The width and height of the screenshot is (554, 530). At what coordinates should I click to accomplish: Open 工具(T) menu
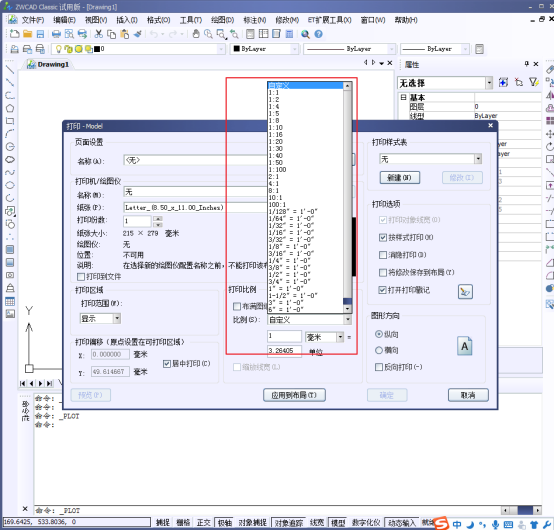click(190, 20)
